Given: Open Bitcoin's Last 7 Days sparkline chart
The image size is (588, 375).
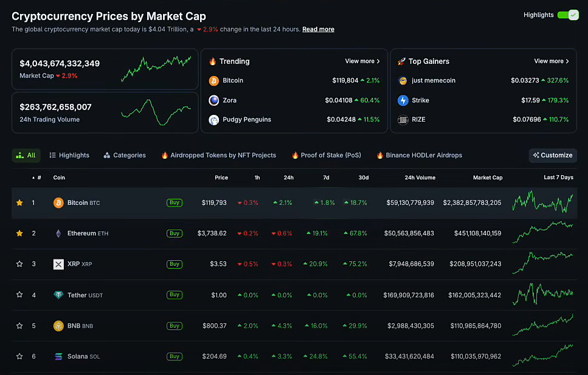Looking at the screenshot, I should [542, 202].
